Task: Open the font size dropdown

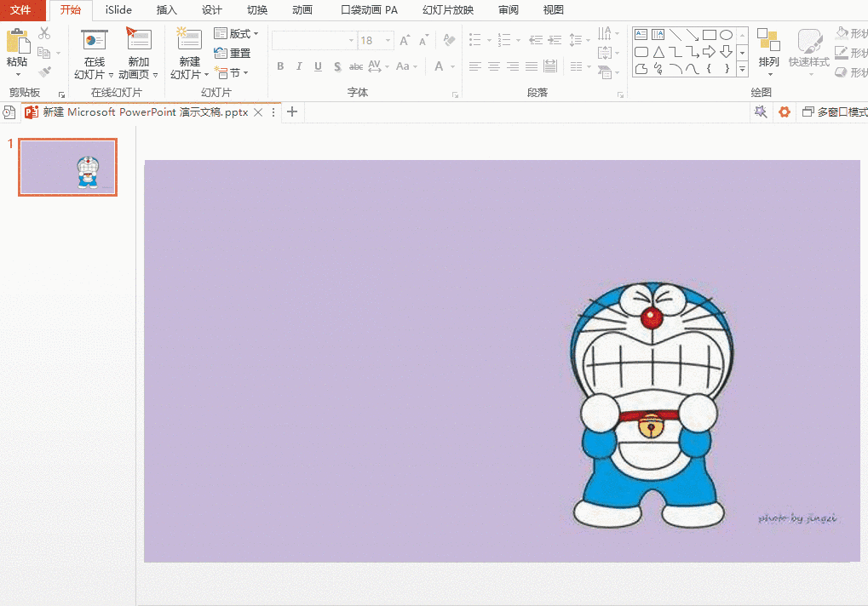Action: coord(388,39)
